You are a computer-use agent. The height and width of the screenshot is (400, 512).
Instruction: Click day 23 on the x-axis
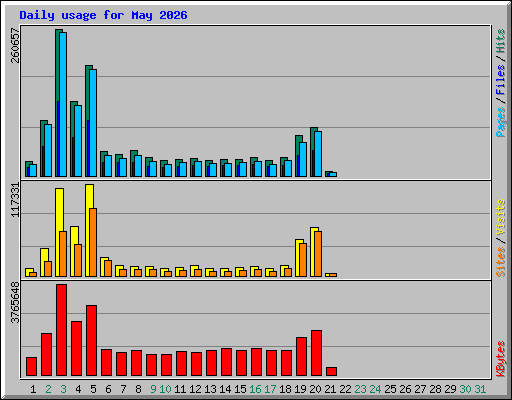tap(360, 389)
